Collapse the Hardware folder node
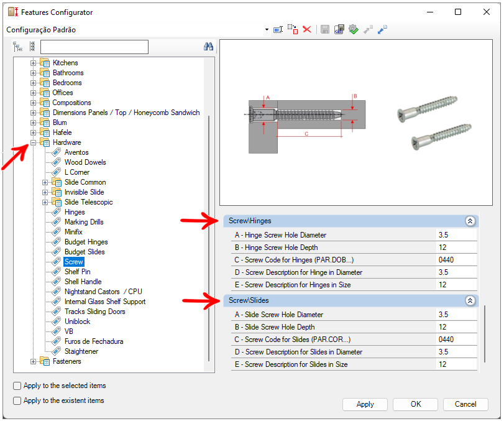Image resolution: width=504 pixels, height=421 pixels. tap(33, 142)
